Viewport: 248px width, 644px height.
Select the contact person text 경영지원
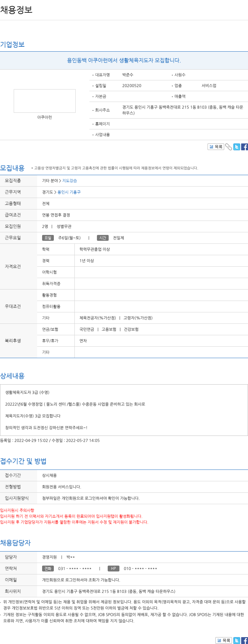[49, 557]
